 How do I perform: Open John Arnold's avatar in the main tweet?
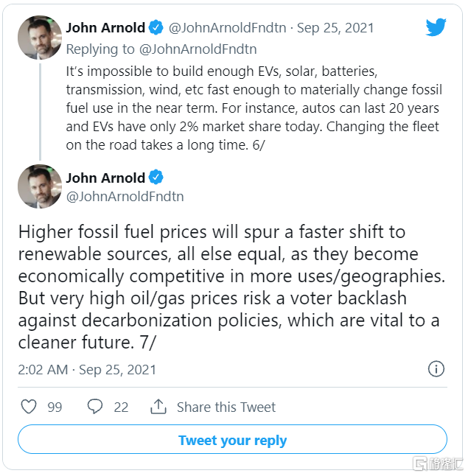click(x=40, y=186)
